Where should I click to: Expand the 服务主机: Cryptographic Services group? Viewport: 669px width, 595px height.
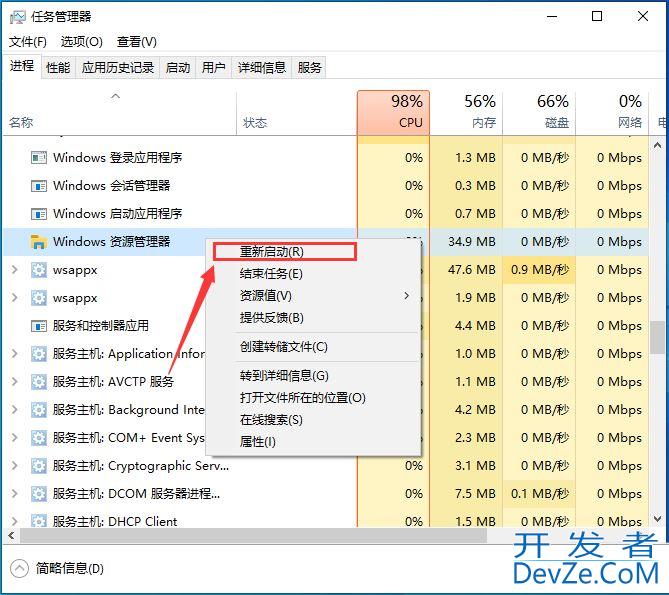click(x=15, y=465)
